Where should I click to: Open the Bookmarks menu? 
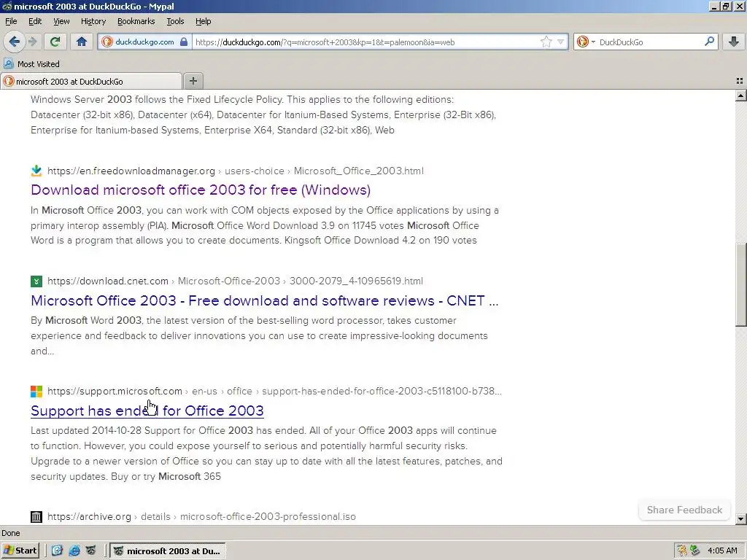point(136,21)
